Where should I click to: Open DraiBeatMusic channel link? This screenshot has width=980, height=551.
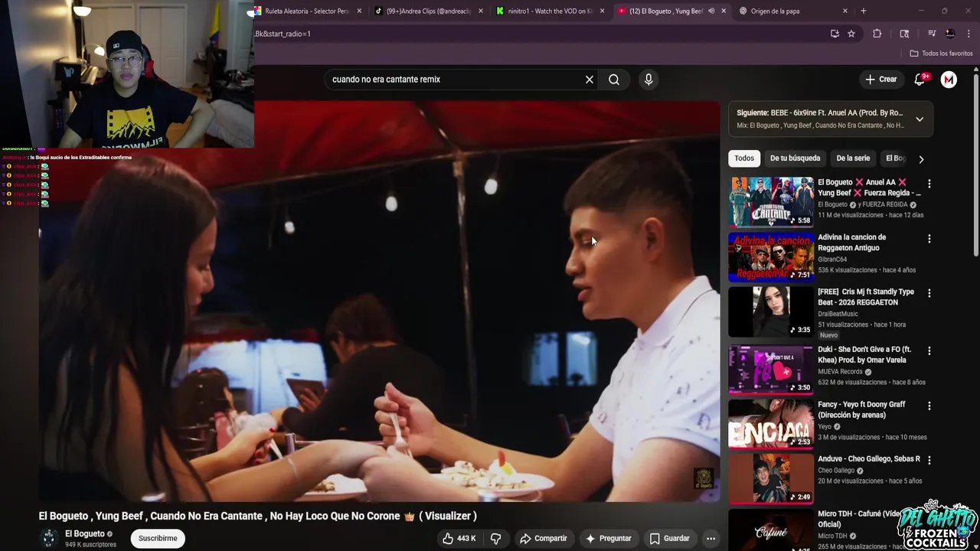point(838,314)
